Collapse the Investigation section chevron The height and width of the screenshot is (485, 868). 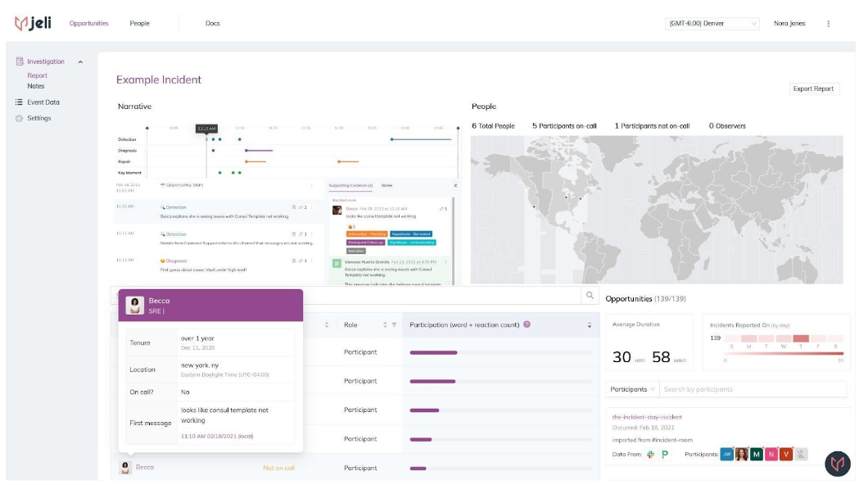[80, 62]
